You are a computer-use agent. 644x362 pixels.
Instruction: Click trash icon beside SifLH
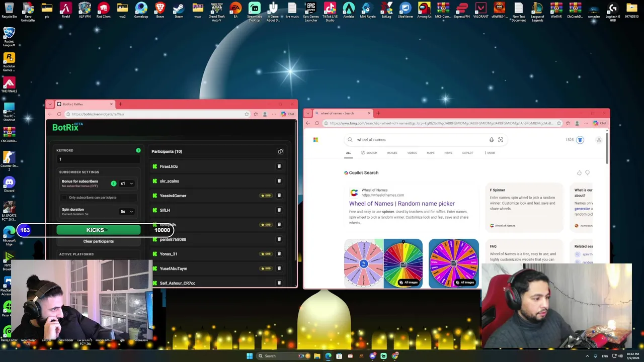(279, 210)
